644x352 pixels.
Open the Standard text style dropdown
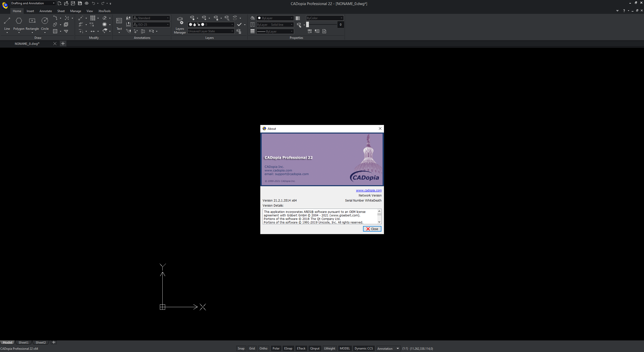(x=151, y=18)
